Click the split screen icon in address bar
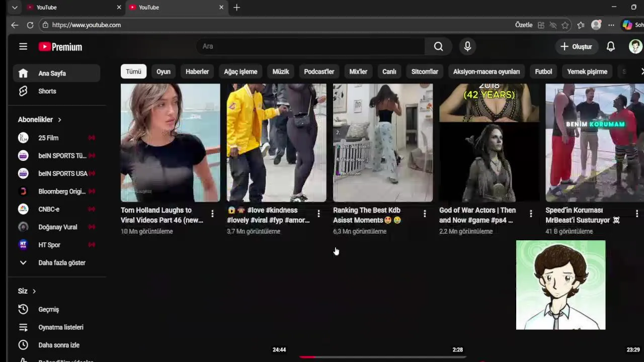644x362 pixels. 541,25
